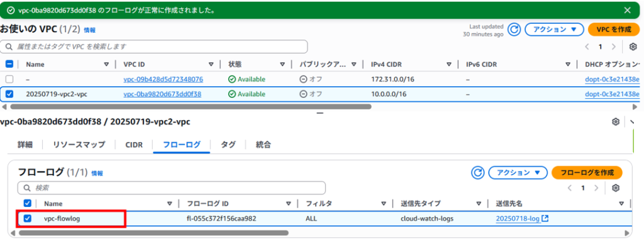Open VPC list preferences gear

633,47
